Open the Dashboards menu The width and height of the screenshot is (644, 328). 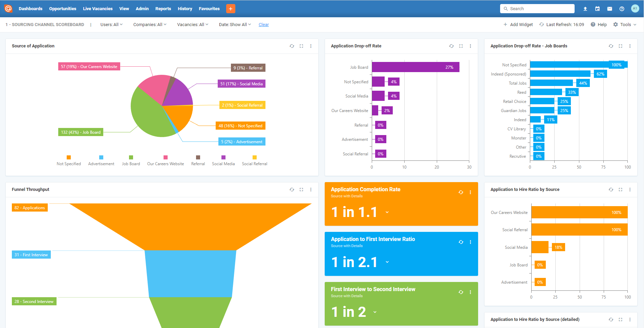coord(30,9)
